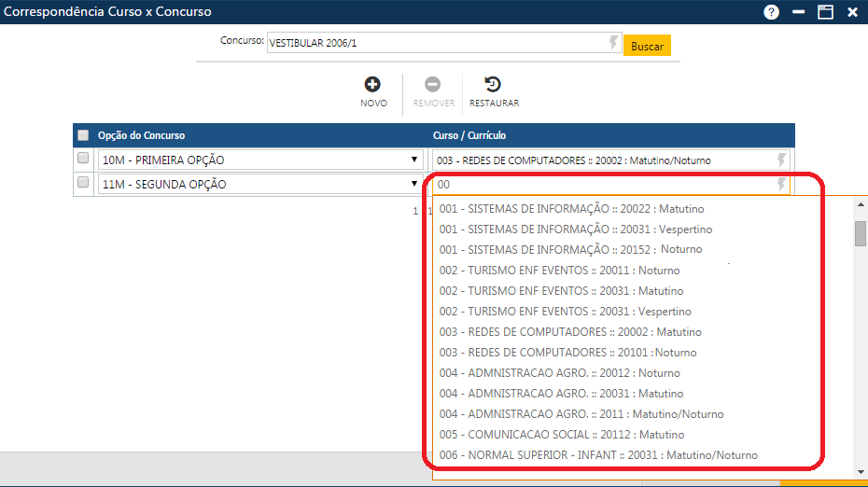Click lightning icon in the '00' search field
The height and width of the screenshot is (487, 868).
click(782, 185)
